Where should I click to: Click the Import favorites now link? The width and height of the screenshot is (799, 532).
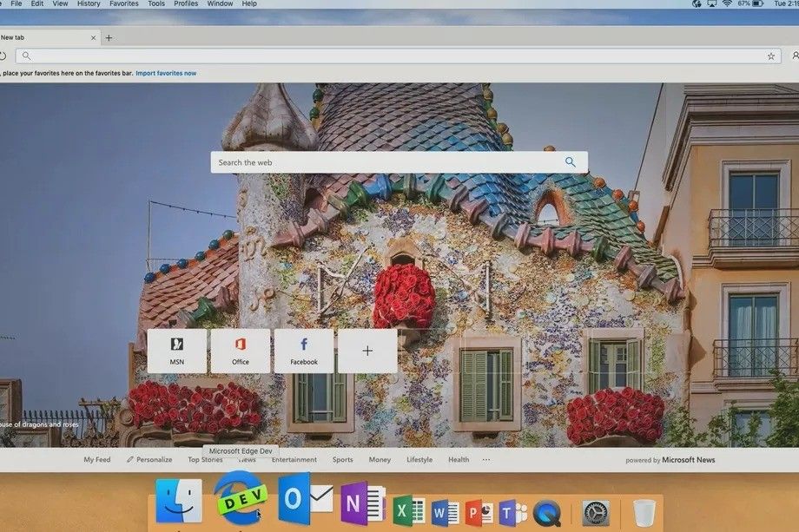coord(166,73)
